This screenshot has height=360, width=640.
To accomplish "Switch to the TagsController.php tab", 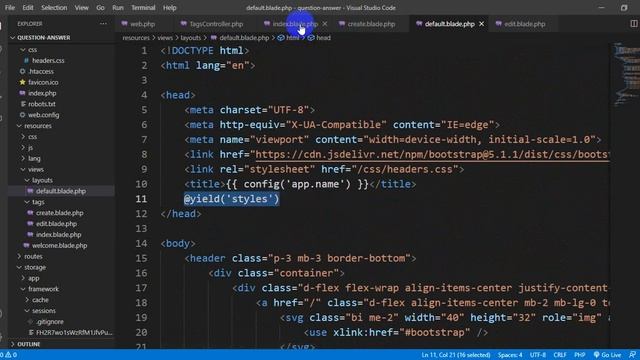I will [216, 24].
